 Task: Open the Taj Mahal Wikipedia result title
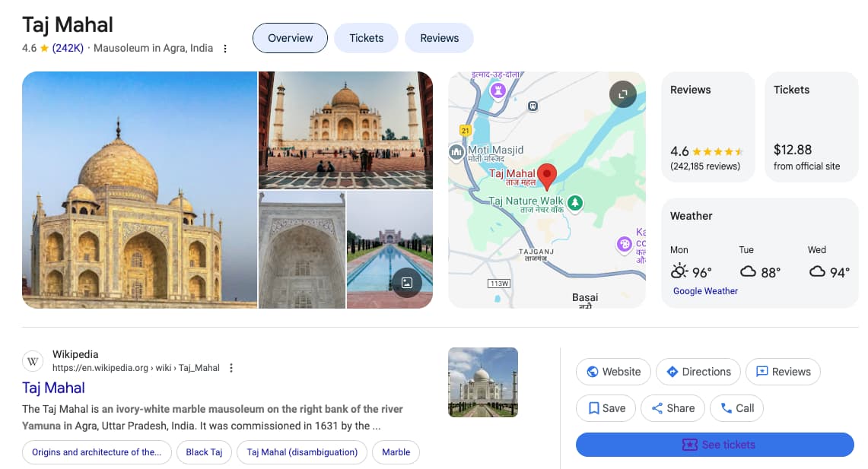53,388
